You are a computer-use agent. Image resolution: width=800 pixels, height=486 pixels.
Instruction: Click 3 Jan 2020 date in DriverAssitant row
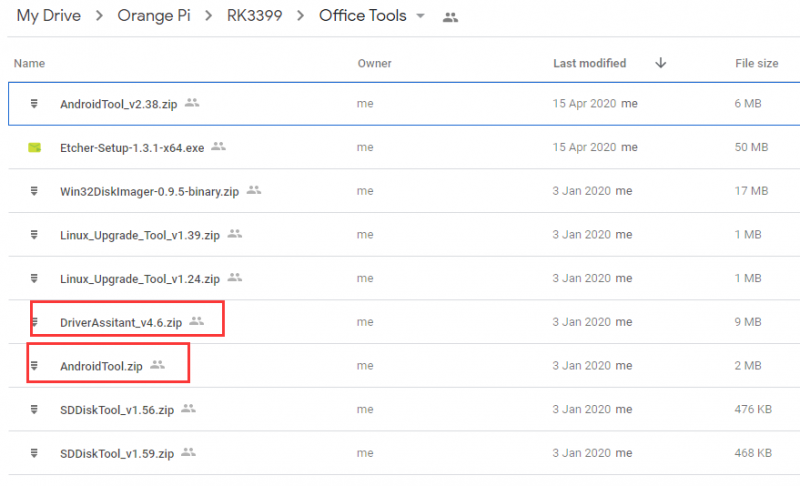pos(582,322)
